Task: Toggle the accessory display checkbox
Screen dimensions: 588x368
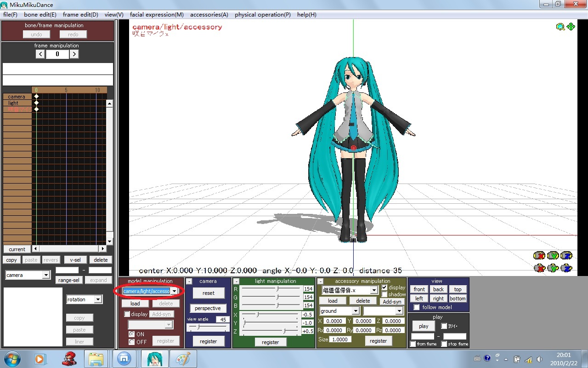Action: pyautogui.click(x=384, y=287)
